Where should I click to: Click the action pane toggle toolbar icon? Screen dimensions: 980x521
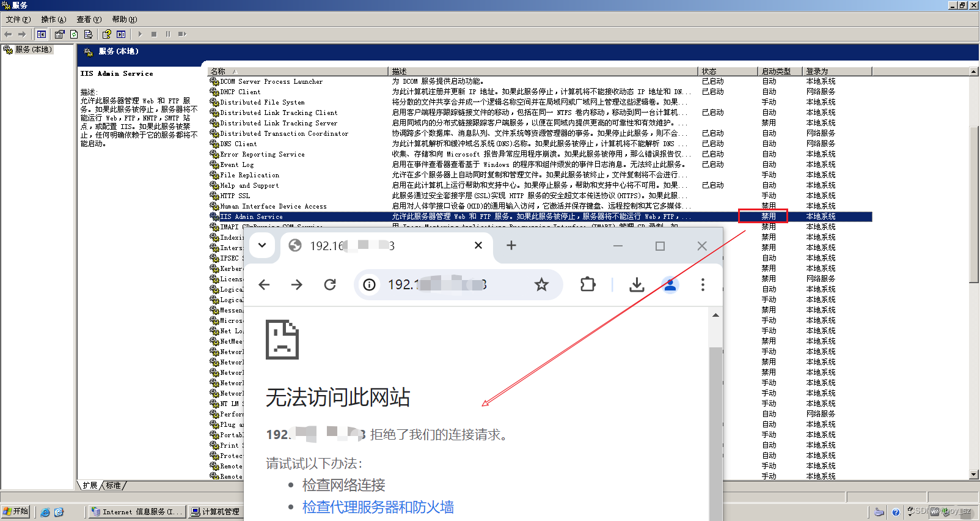[121, 34]
